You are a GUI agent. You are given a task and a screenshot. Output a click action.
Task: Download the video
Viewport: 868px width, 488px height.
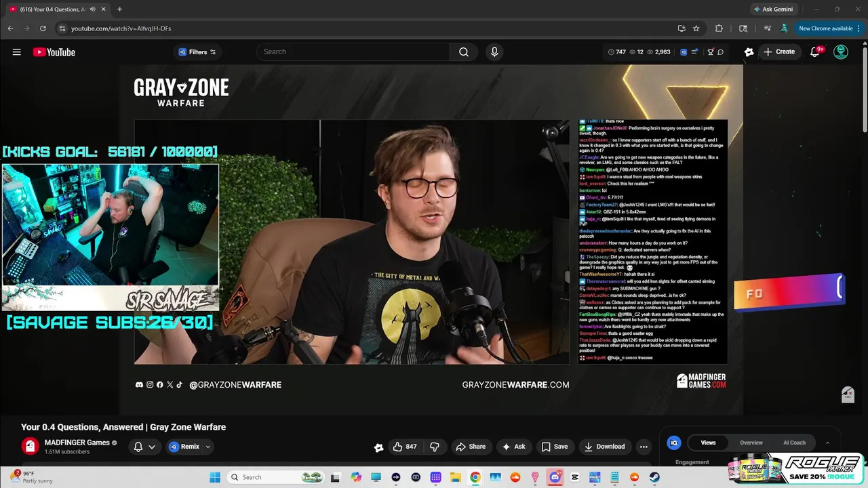(605, 447)
